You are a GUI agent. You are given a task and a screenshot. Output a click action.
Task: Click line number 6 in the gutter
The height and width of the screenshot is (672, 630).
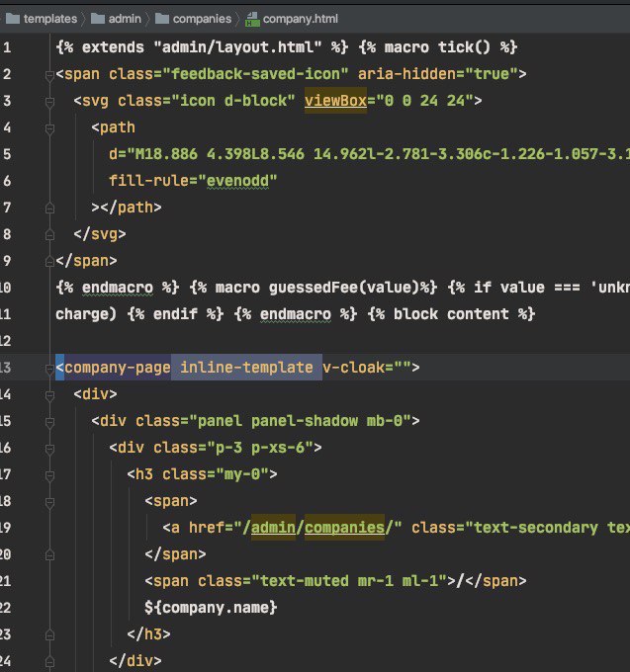7,181
